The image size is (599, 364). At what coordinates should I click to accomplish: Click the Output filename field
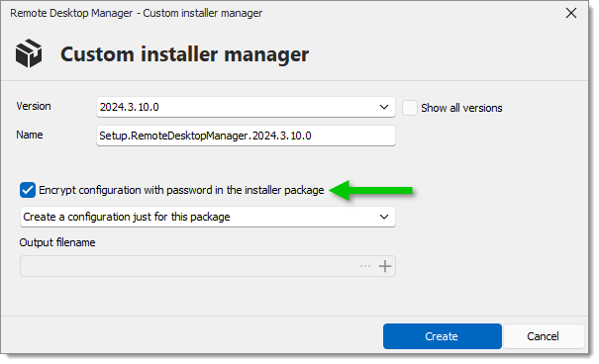[208, 266]
